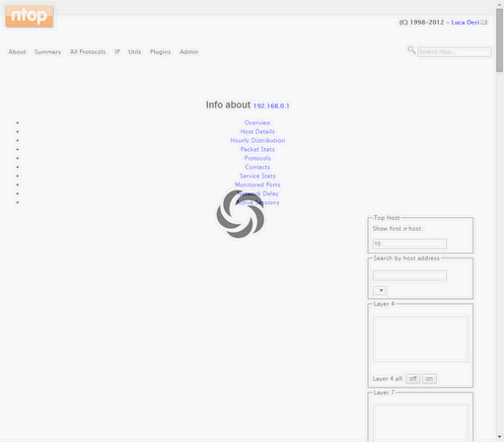Go to the Packet Stats page
Screen dimensions: 504x442
point(257,149)
